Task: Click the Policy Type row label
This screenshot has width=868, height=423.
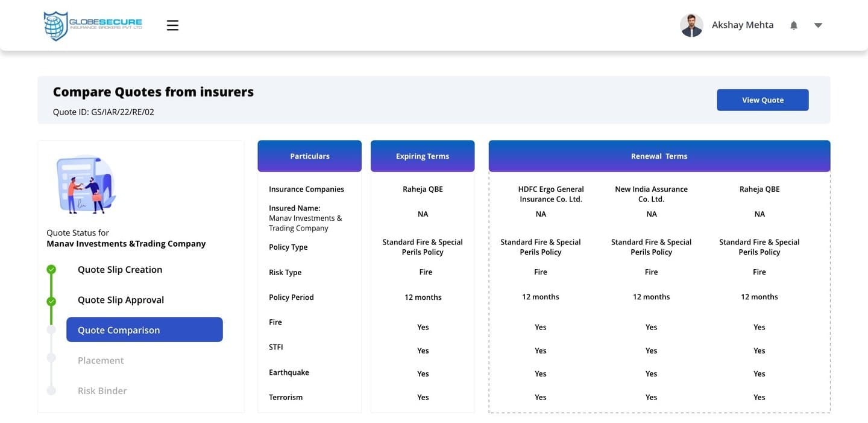Action: click(x=288, y=247)
